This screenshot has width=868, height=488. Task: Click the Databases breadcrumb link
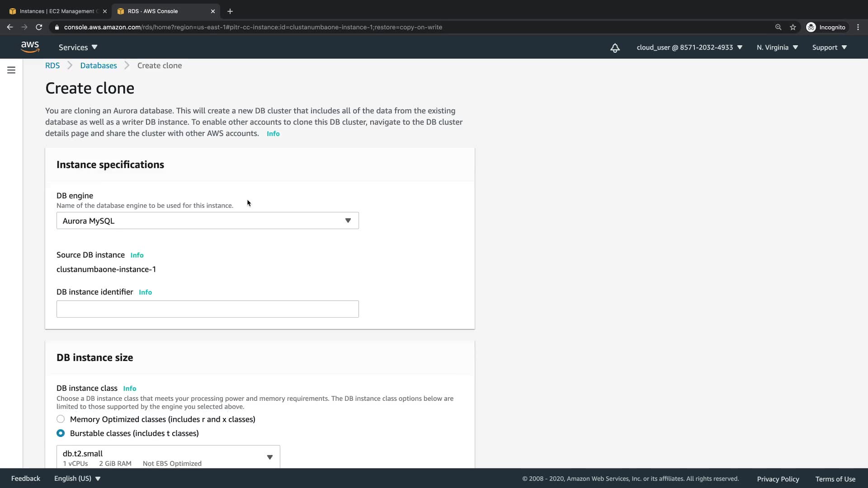[98, 66]
